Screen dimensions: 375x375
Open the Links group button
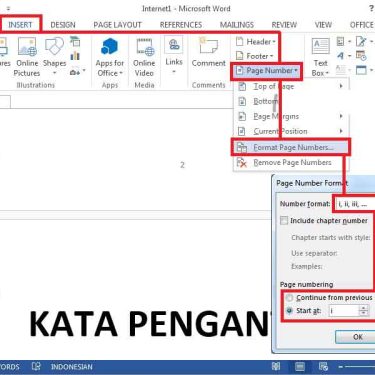point(174,55)
